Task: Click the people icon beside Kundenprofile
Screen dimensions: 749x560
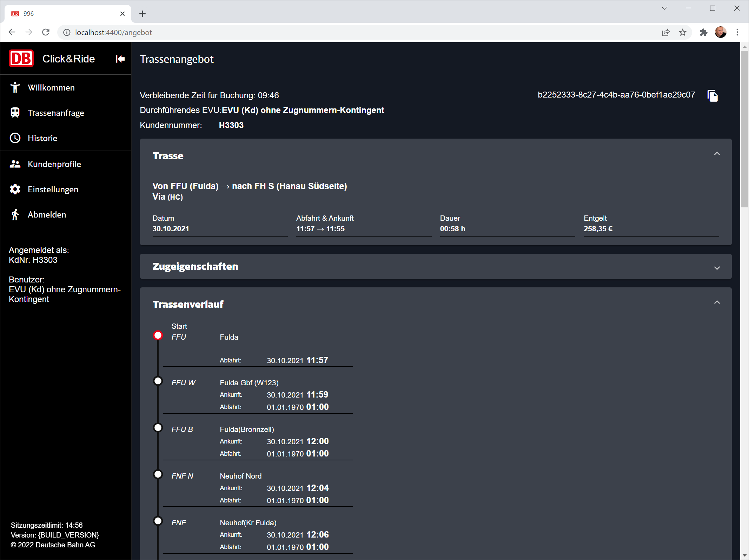Action: tap(15, 164)
